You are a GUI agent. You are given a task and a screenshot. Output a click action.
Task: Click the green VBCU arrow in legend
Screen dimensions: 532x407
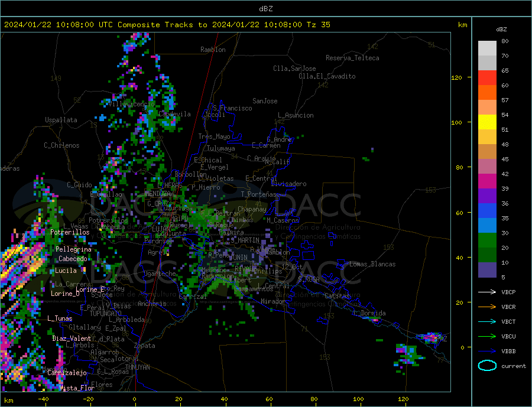click(x=487, y=337)
